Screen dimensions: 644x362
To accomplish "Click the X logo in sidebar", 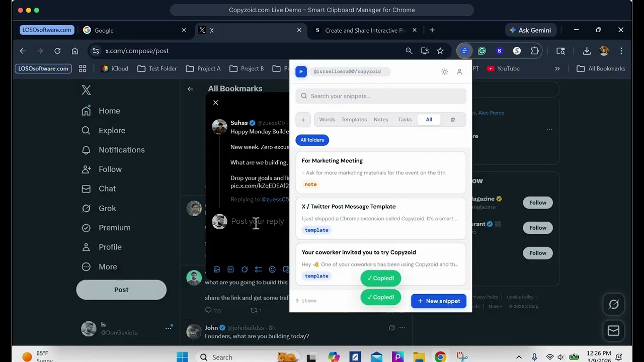I will pos(87,90).
